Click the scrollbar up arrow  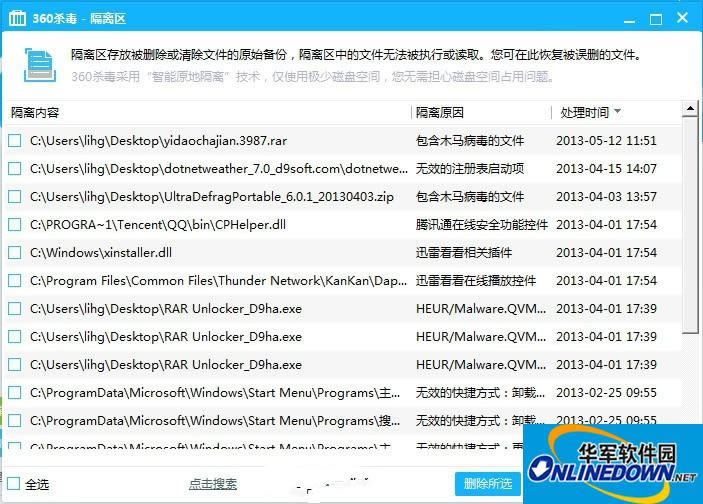690,109
